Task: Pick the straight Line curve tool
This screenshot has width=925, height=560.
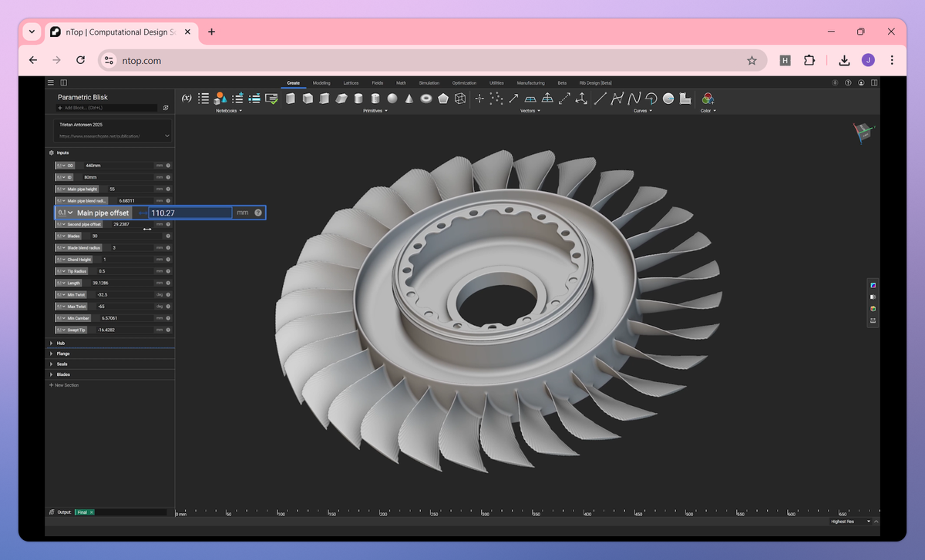Action: pos(600,99)
